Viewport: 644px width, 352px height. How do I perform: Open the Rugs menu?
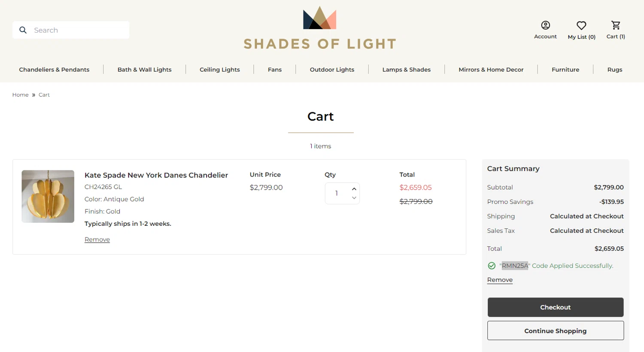click(x=615, y=70)
